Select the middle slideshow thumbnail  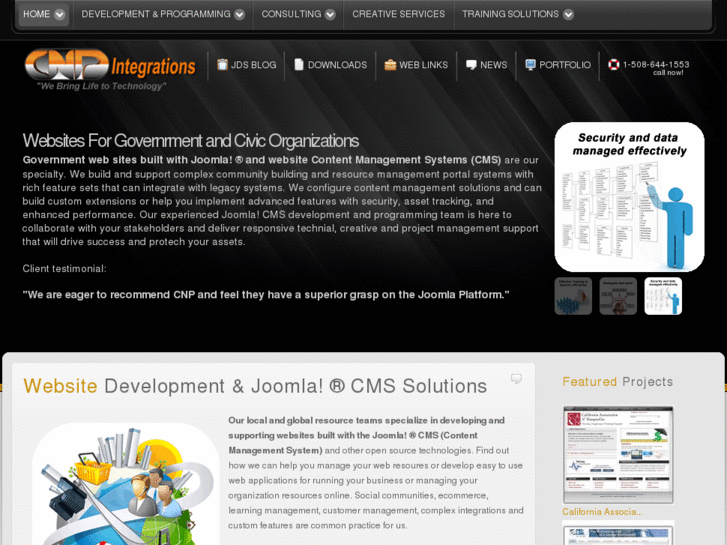tap(618, 296)
